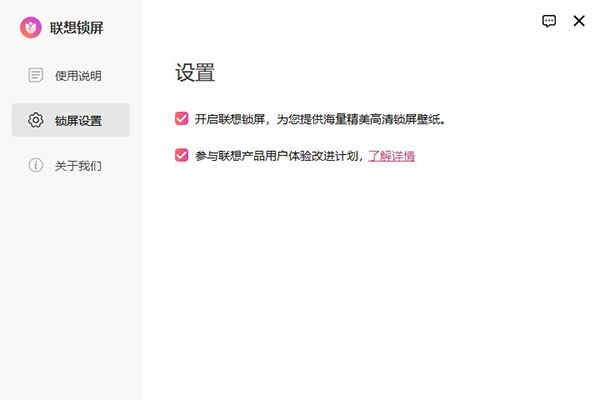Click the 开启联想锁屏 label text

[x=230, y=119]
